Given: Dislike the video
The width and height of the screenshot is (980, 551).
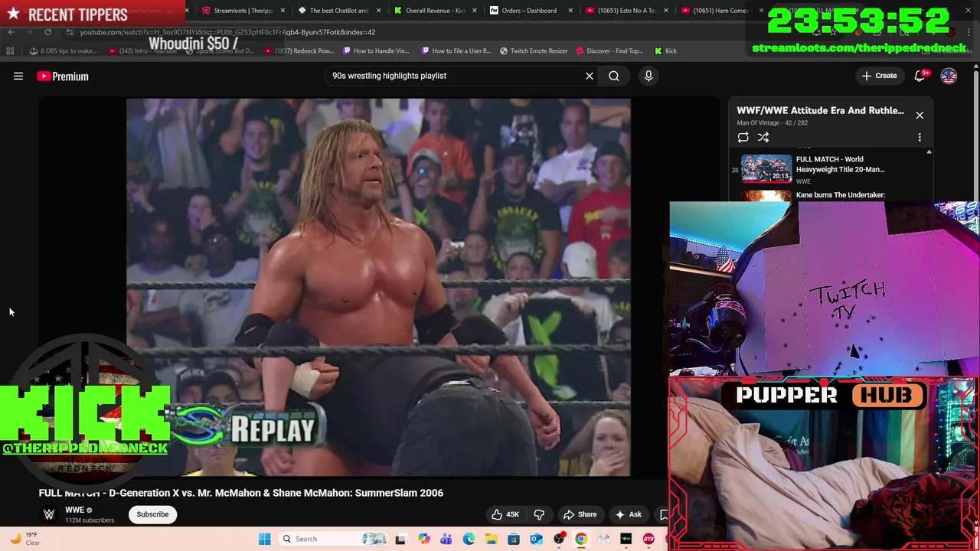Looking at the screenshot, I should tap(539, 514).
